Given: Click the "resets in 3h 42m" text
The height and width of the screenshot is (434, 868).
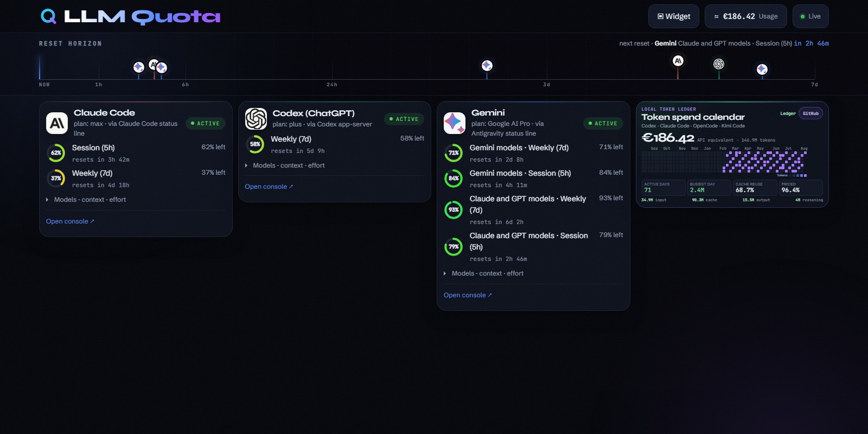Looking at the screenshot, I should tap(101, 160).
